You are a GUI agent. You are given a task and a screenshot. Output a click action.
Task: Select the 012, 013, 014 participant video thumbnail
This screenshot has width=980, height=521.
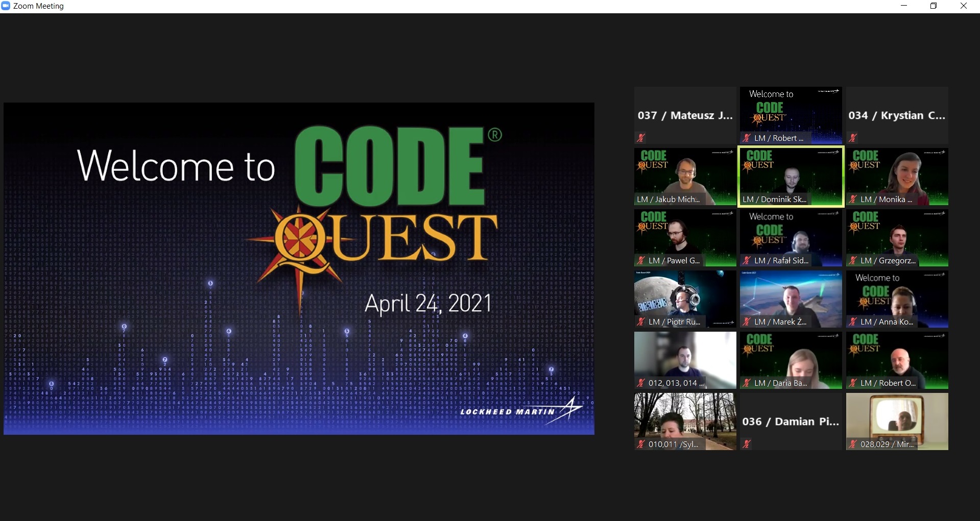[x=685, y=360]
